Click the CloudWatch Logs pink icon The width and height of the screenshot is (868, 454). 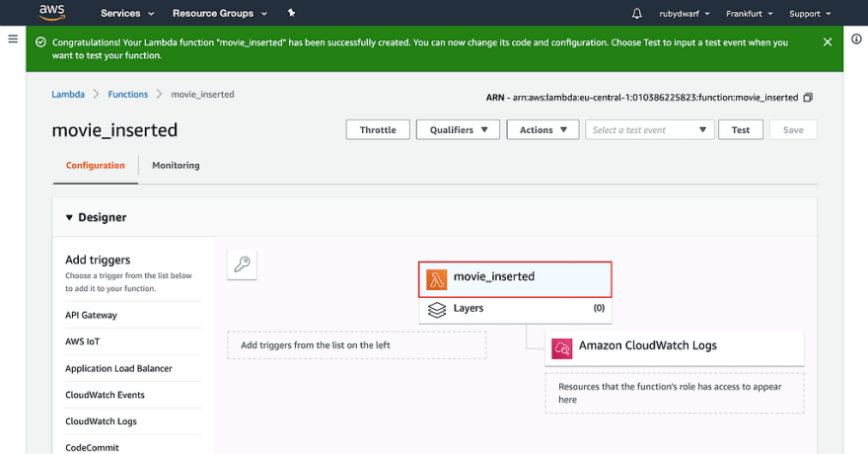pos(562,348)
